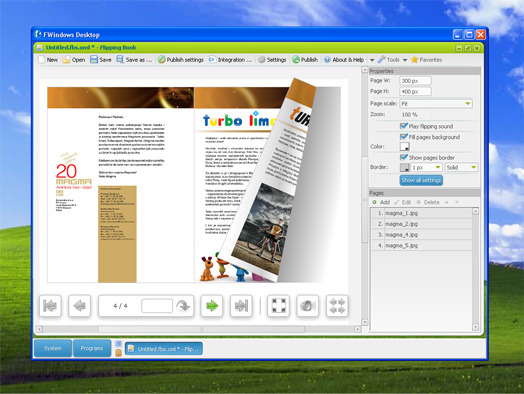Jump to the last page

tap(241, 305)
